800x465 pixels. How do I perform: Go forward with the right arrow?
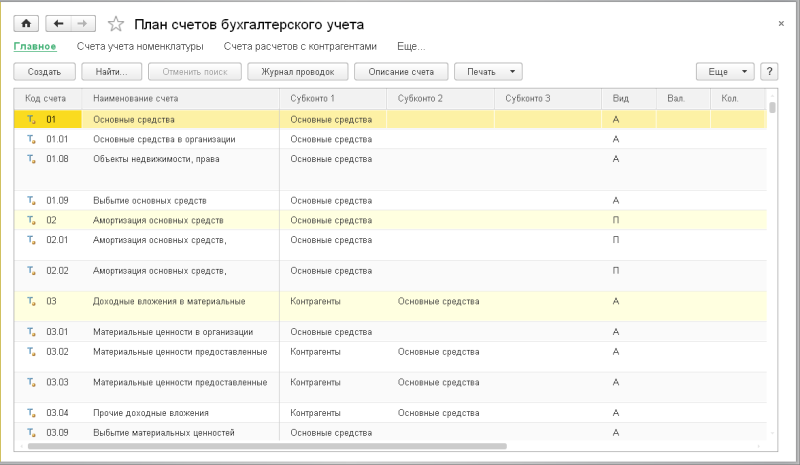[84, 23]
